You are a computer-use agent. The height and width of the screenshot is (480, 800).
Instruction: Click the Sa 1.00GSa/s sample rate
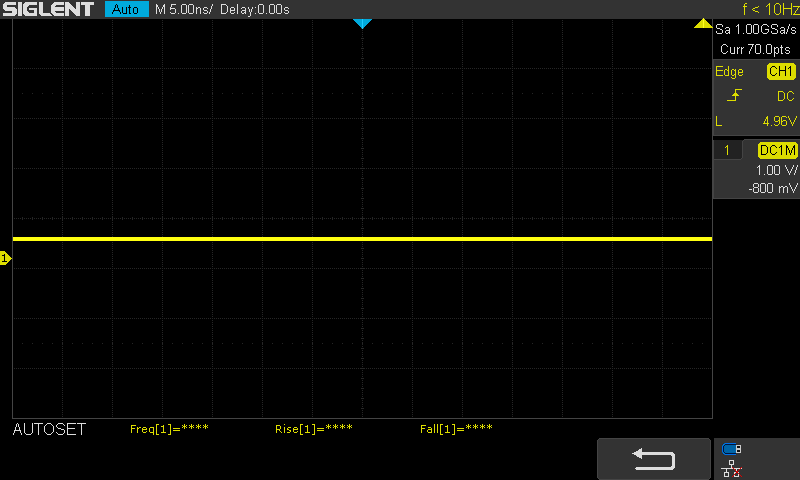[756, 30]
